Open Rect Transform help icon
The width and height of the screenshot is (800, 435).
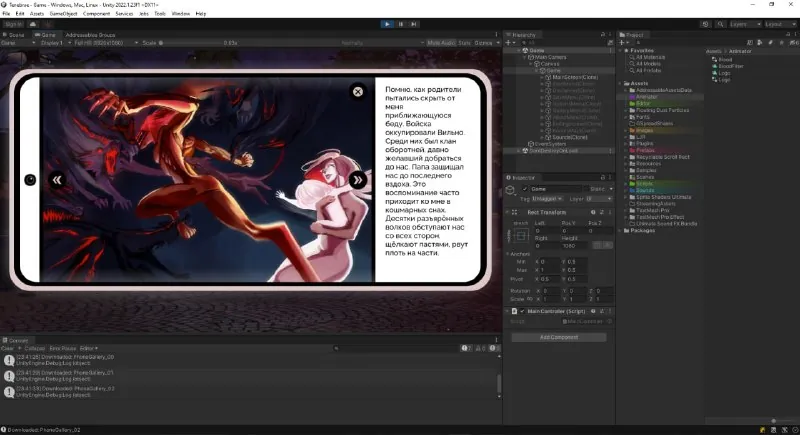tap(593, 212)
